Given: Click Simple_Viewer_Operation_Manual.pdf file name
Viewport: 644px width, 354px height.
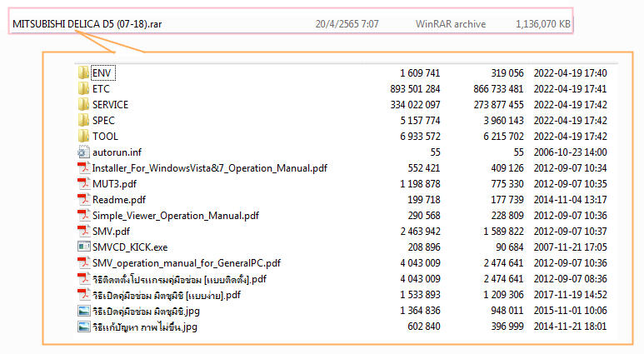Looking at the screenshot, I should pyautogui.click(x=176, y=216).
